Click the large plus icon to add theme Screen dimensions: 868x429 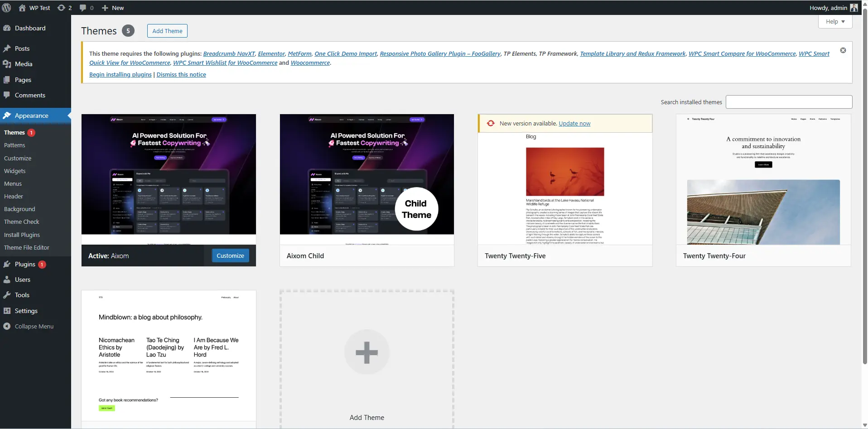tap(366, 352)
